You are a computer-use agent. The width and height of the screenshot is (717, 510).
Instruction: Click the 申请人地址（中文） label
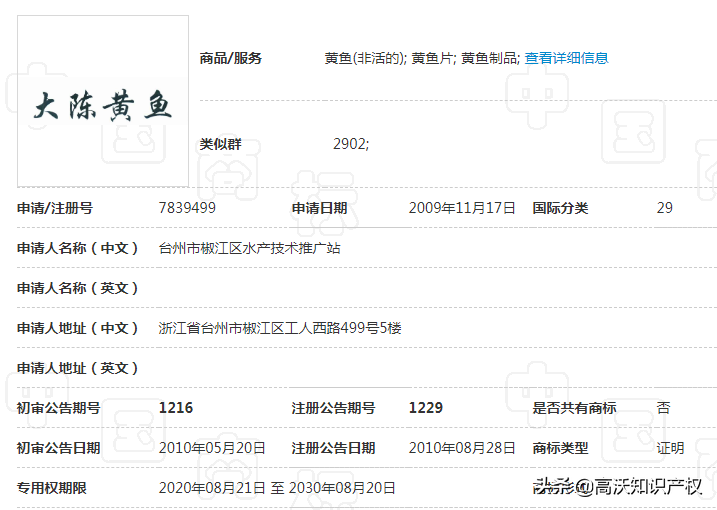point(77,328)
